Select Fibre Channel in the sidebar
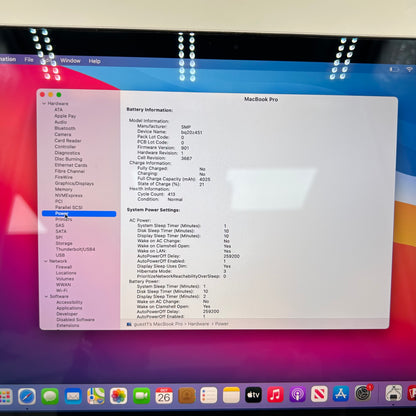 point(70,171)
